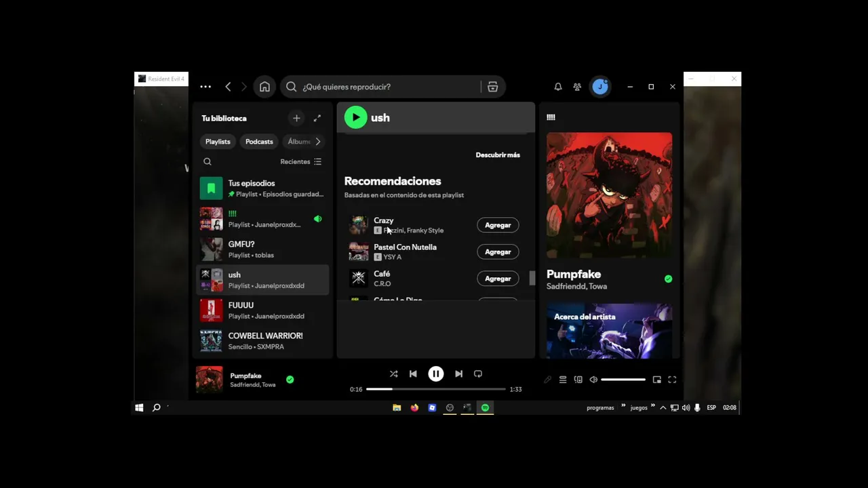The width and height of the screenshot is (868, 488).
Task: Open the Windows Start menu
Action: click(139, 407)
